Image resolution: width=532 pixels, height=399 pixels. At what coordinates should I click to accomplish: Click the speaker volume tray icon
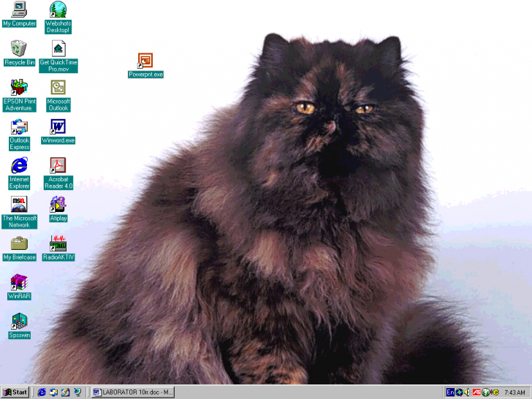pyautogui.click(x=467, y=392)
